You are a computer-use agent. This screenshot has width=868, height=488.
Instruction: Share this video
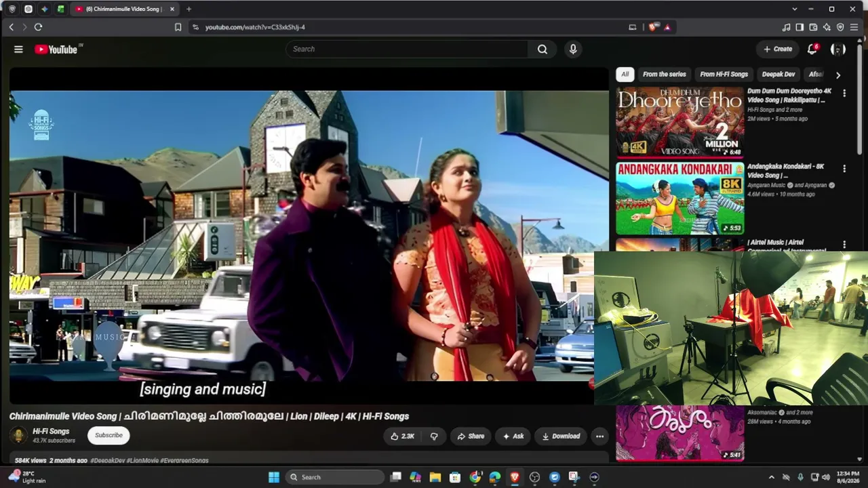(x=471, y=436)
